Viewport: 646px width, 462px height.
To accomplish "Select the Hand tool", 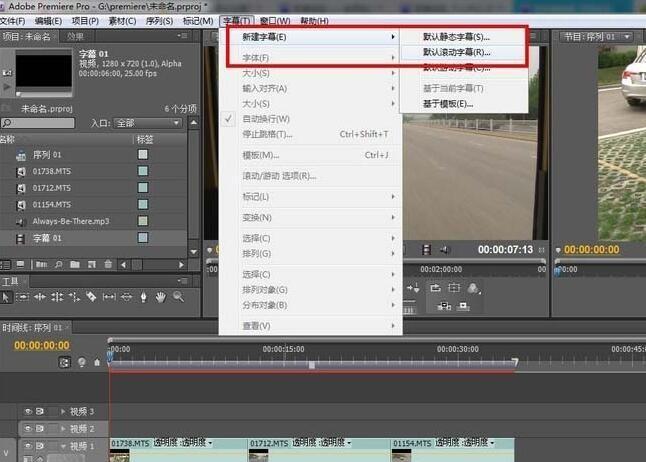I will coord(161,297).
